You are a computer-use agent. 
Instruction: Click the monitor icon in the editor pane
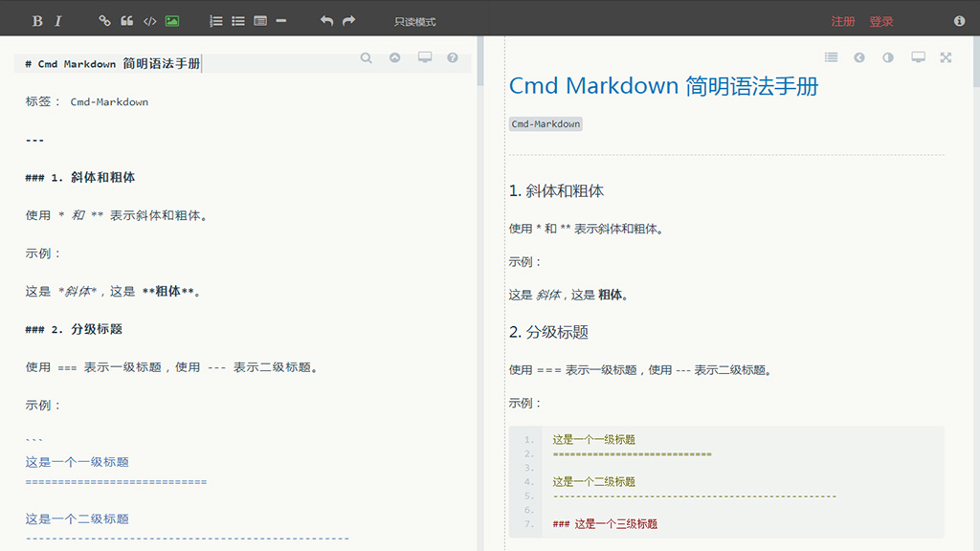[x=425, y=57]
